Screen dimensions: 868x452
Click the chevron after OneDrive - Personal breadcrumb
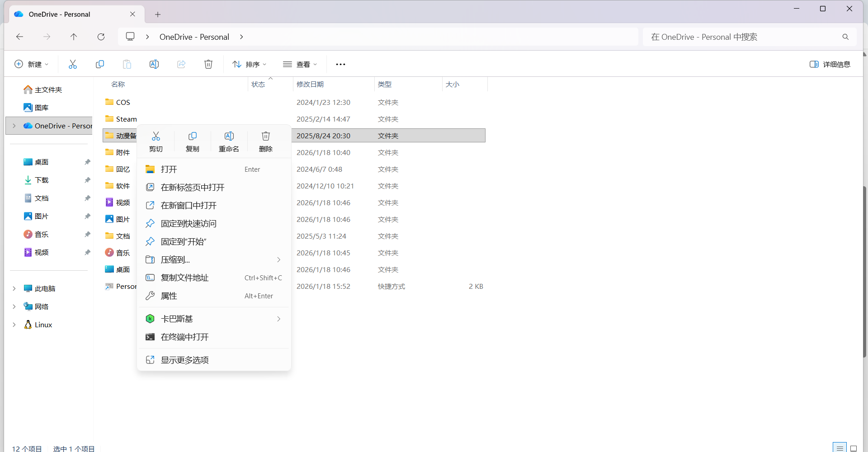241,37
